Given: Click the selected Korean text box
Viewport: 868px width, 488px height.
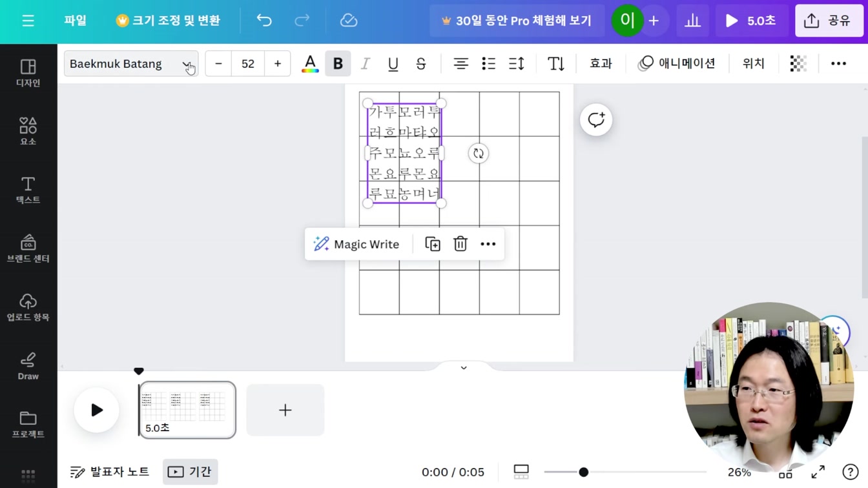Looking at the screenshot, I should (x=404, y=153).
